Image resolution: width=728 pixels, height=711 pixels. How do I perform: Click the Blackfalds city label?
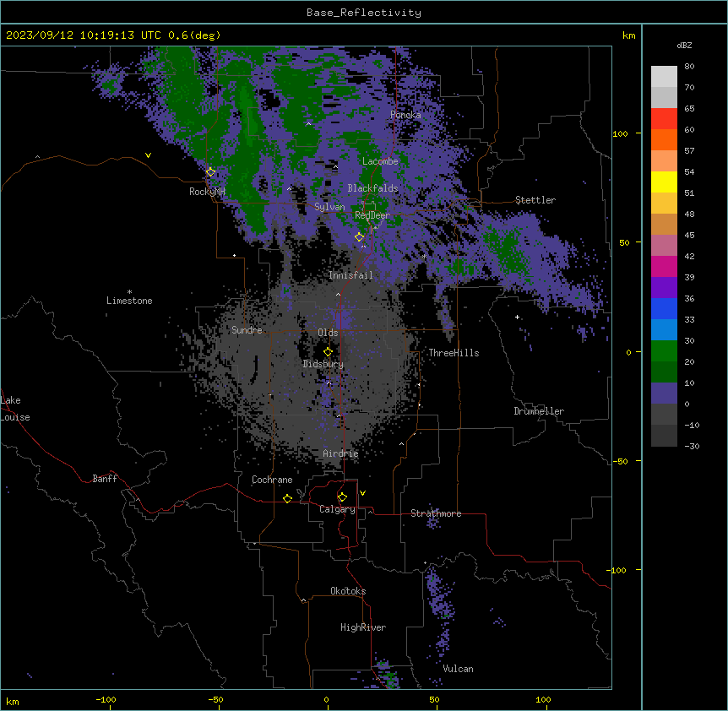372,188
